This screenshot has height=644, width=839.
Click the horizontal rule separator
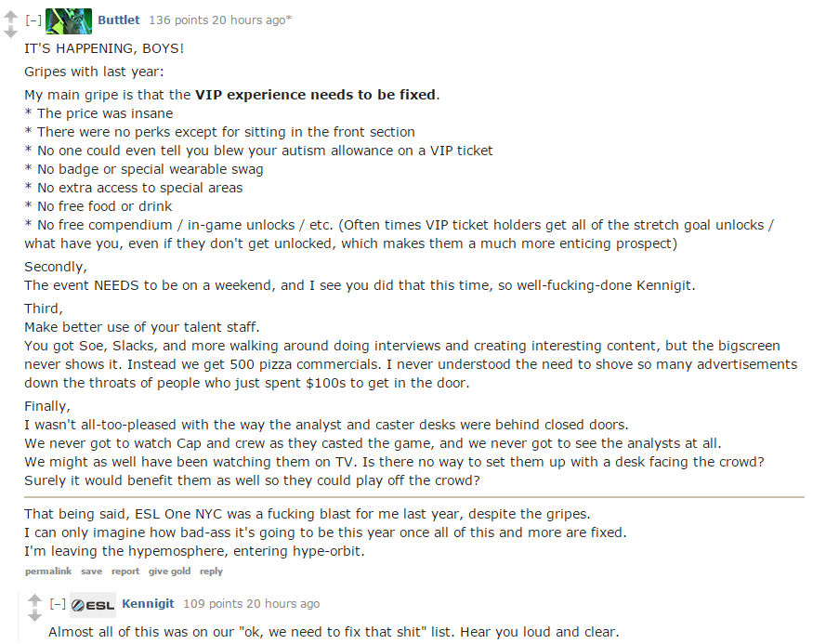(x=414, y=497)
